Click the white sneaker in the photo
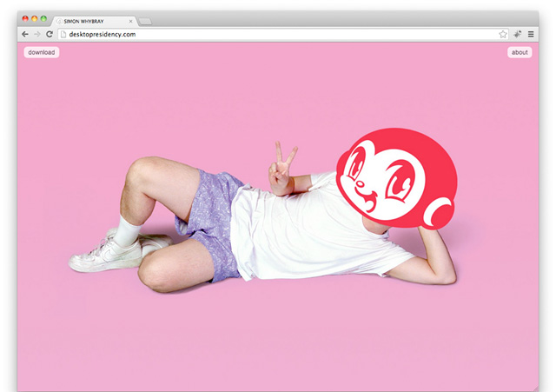This screenshot has height=392, width=556. [104, 255]
